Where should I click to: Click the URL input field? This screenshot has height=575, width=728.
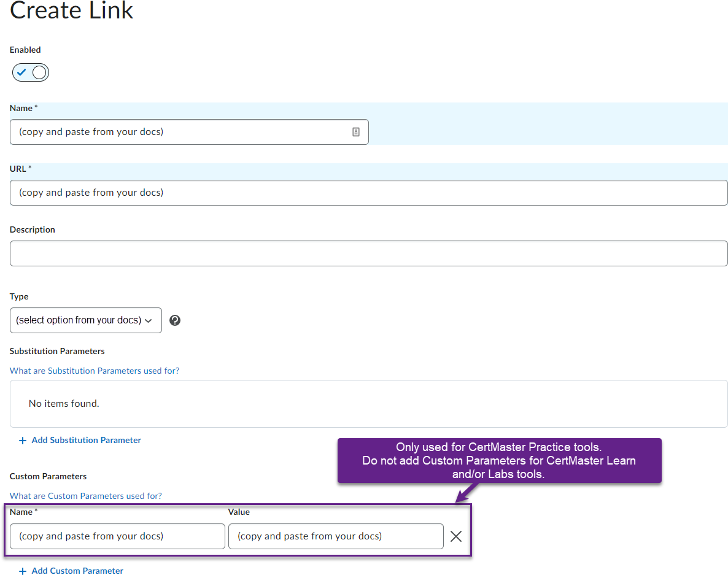pyautogui.click(x=368, y=193)
